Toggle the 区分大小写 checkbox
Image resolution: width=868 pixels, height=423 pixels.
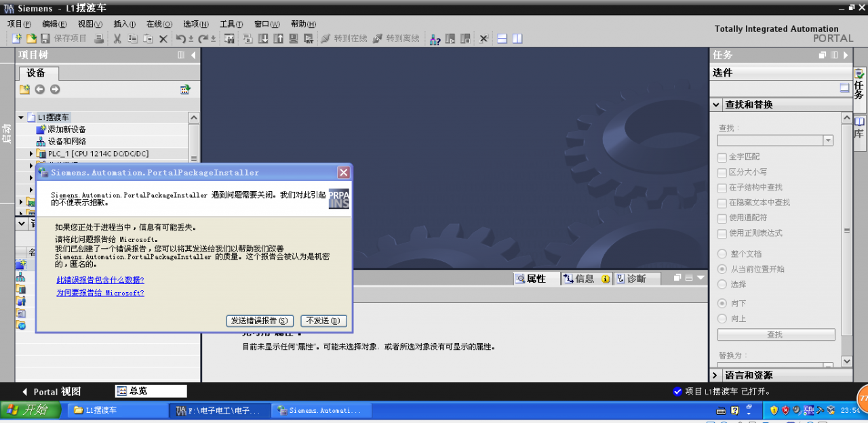[722, 172]
